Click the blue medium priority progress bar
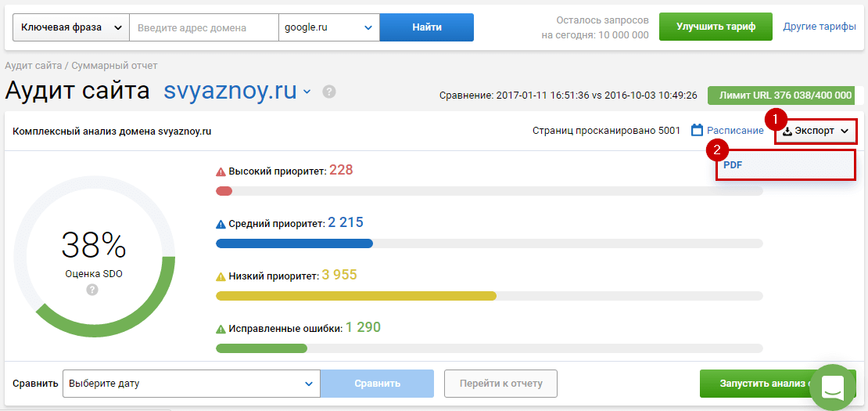The height and width of the screenshot is (411, 868). 295,243
